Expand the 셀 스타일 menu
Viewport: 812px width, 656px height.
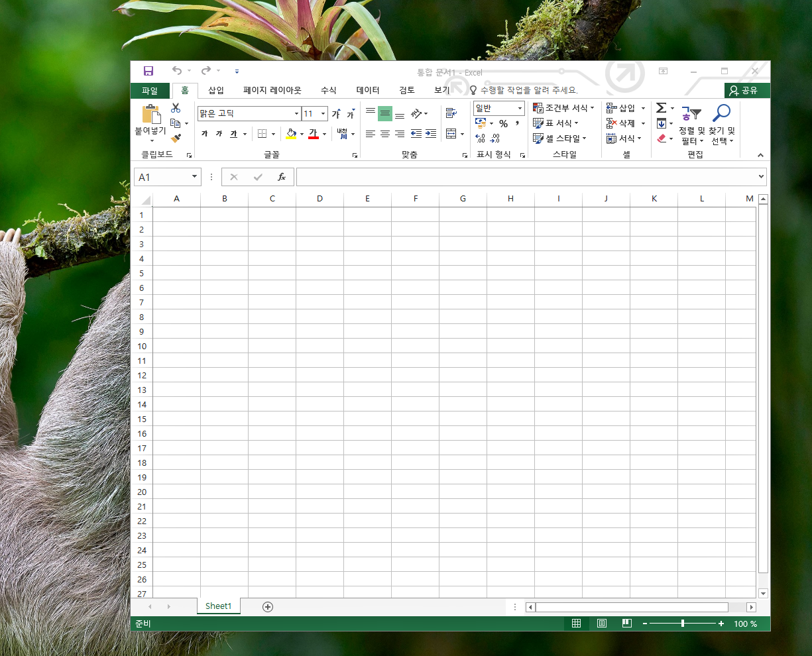tap(560, 138)
